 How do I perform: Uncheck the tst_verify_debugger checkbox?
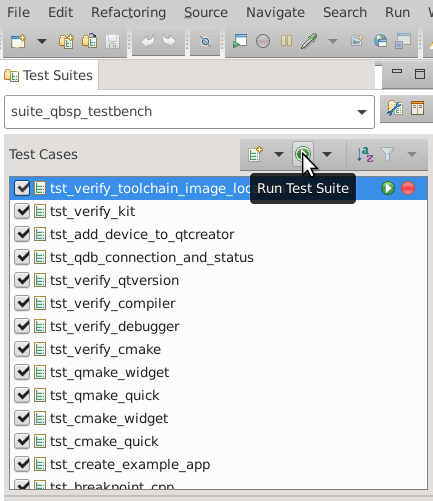(x=22, y=326)
